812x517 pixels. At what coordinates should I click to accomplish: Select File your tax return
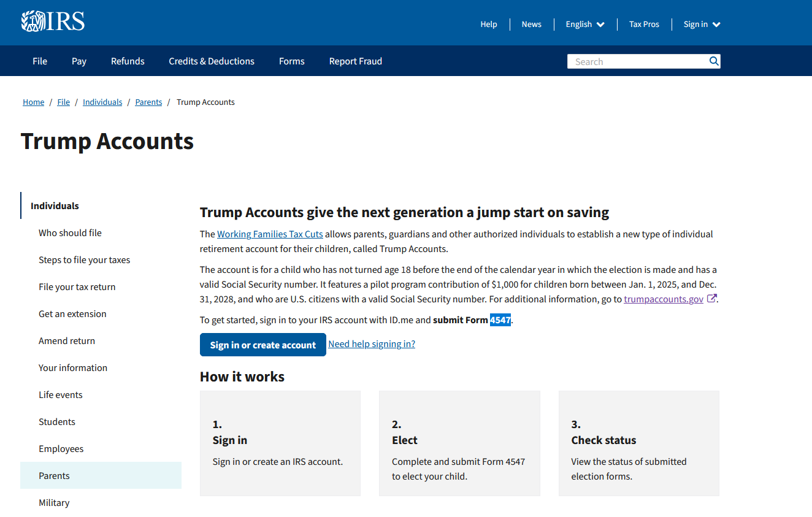(77, 287)
